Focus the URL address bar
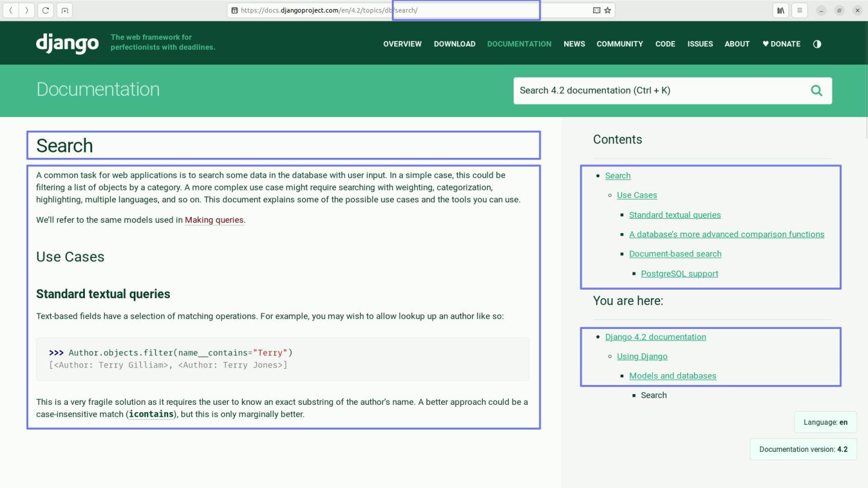Viewport: 868px width, 488px height. click(421, 10)
